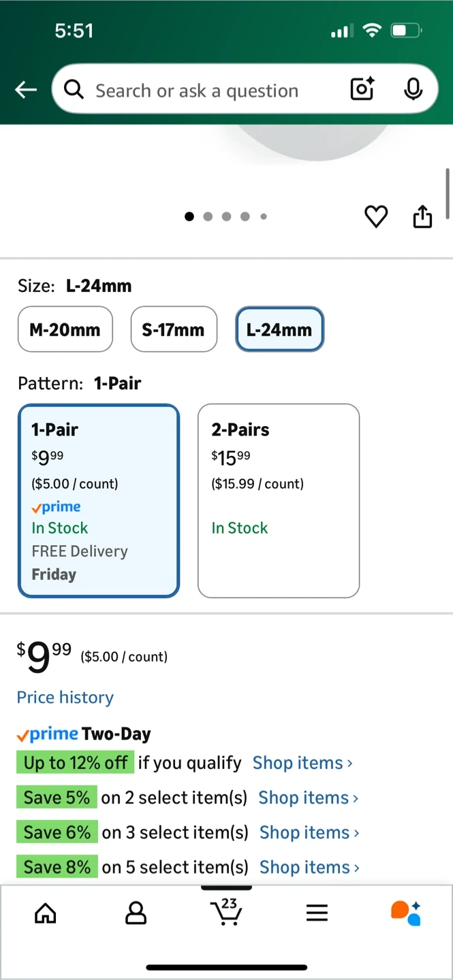Screen dimensions: 453x980
Task: Open shopping cart with 23 items
Action: (x=226, y=912)
